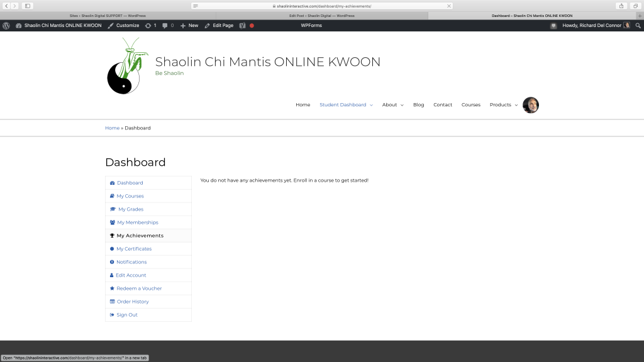Image resolution: width=644 pixels, height=362 pixels.
Task: Open the Shaolin Chi Mantis ONLINE KWOON admin menu
Action: 58,25
